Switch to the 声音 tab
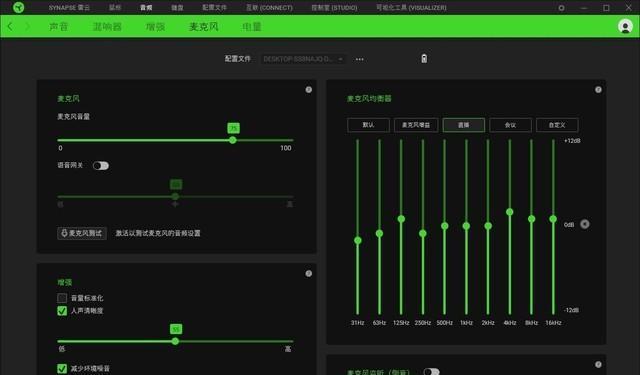The height and width of the screenshot is (375, 640). click(59, 27)
